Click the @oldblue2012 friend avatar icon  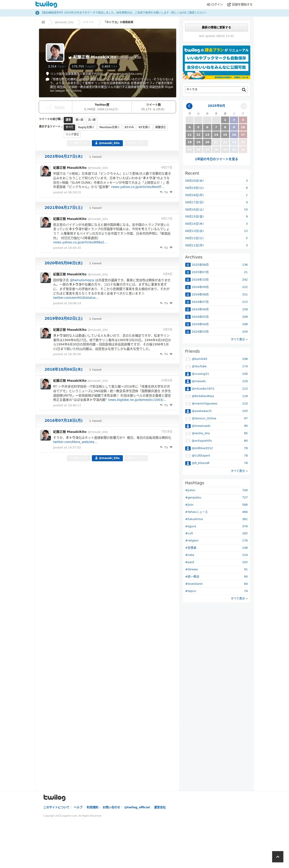click(188, 448)
